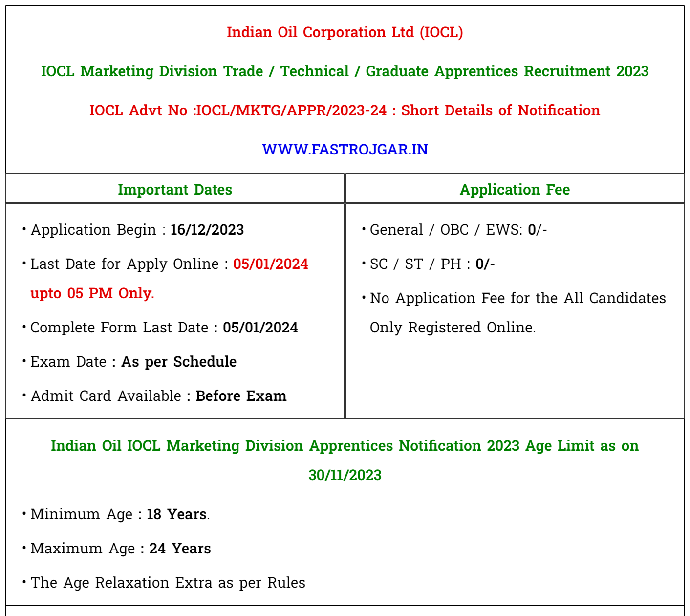
Task: Click 'Admit Card Available : Before Exam'
Action: pyautogui.click(x=158, y=396)
